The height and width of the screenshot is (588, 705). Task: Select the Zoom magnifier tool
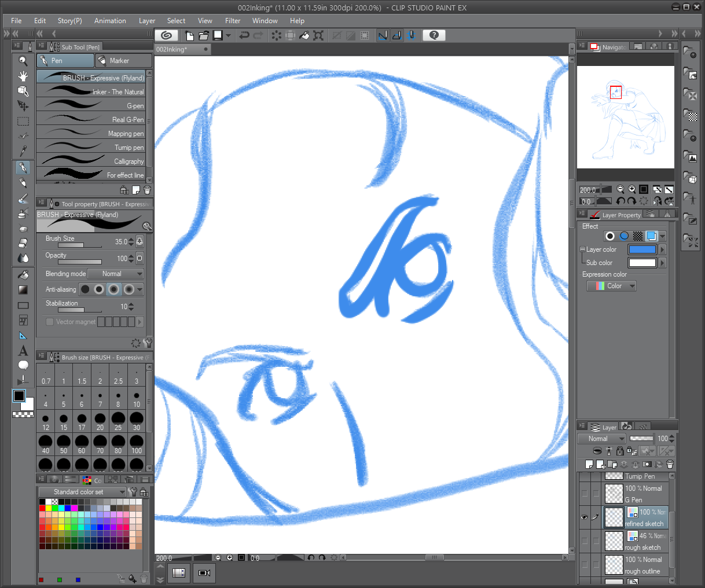coord(23,61)
